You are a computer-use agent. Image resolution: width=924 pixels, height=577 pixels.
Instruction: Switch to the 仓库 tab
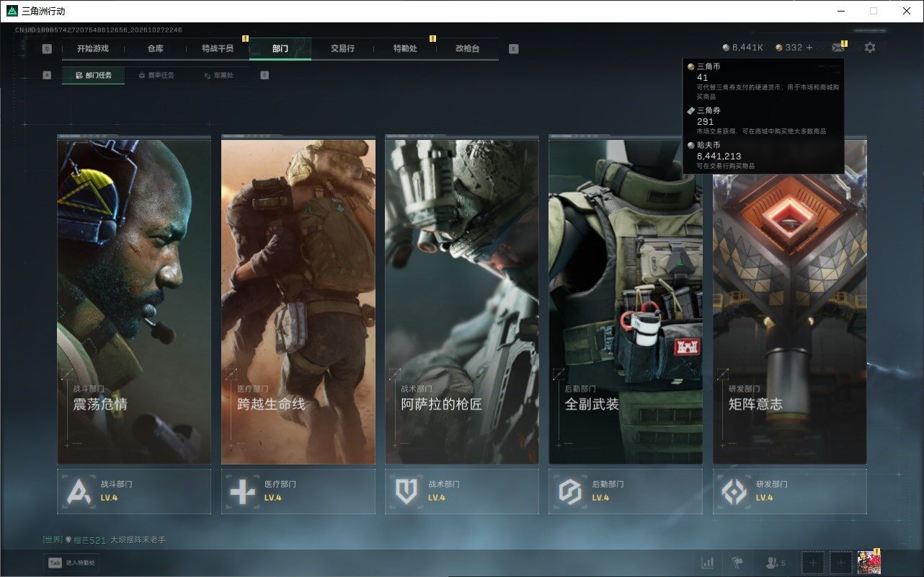click(155, 48)
